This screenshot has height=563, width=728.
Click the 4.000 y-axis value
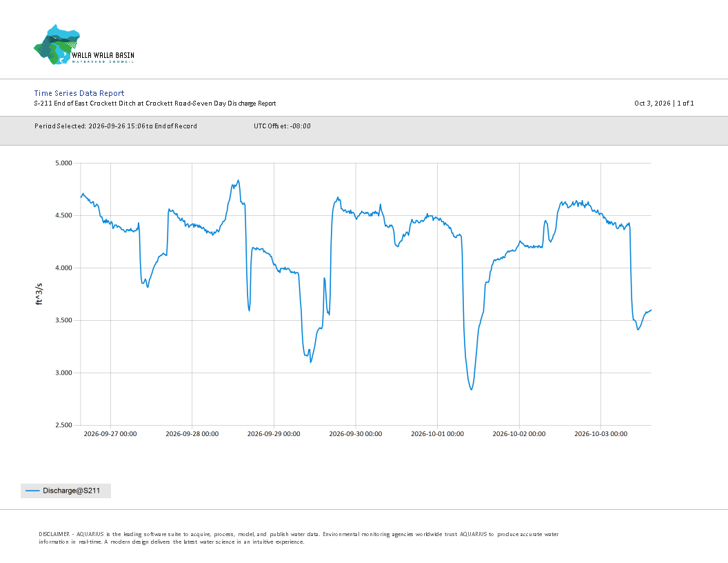click(63, 268)
